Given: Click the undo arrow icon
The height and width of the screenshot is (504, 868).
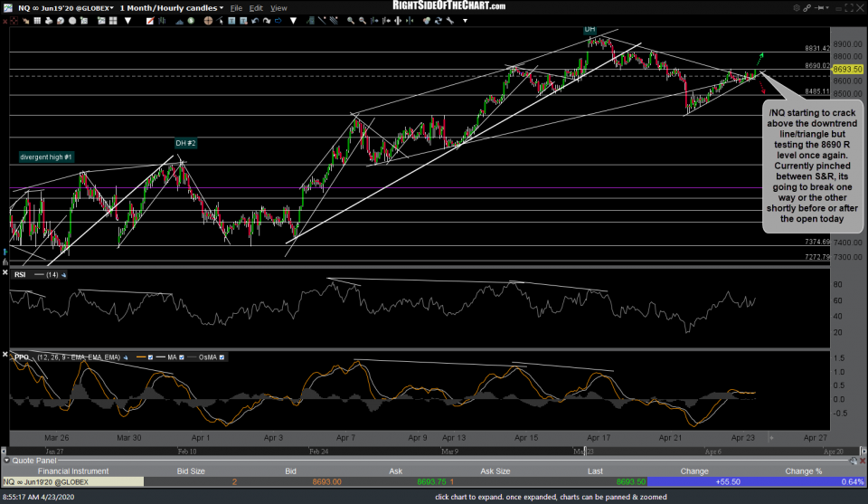Looking at the screenshot, I should [x=255, y=21].
